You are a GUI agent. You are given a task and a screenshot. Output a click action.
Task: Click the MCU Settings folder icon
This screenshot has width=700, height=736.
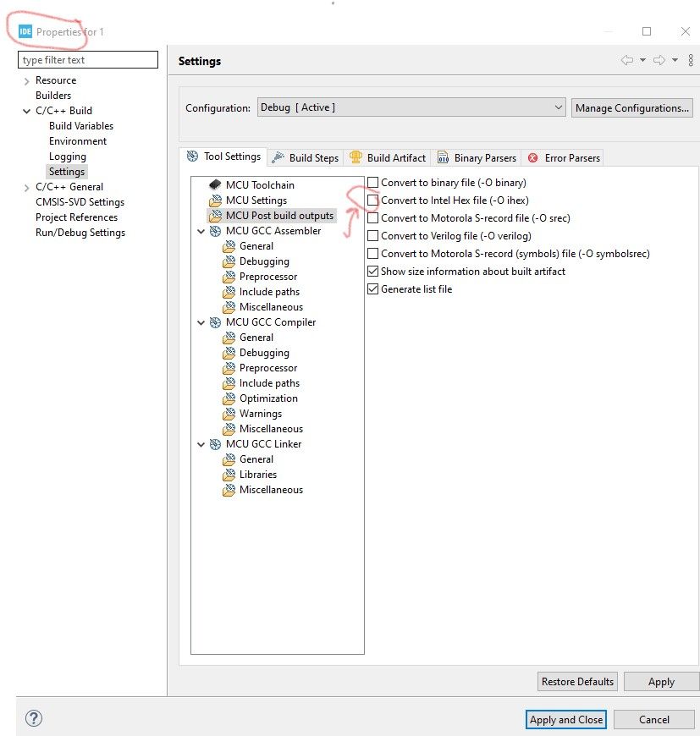coord(216,200)
